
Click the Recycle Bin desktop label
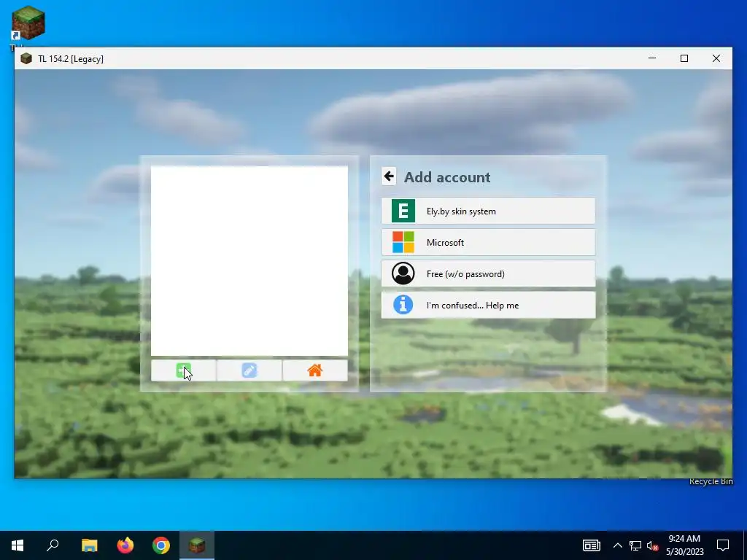click(x=711, y=482)
